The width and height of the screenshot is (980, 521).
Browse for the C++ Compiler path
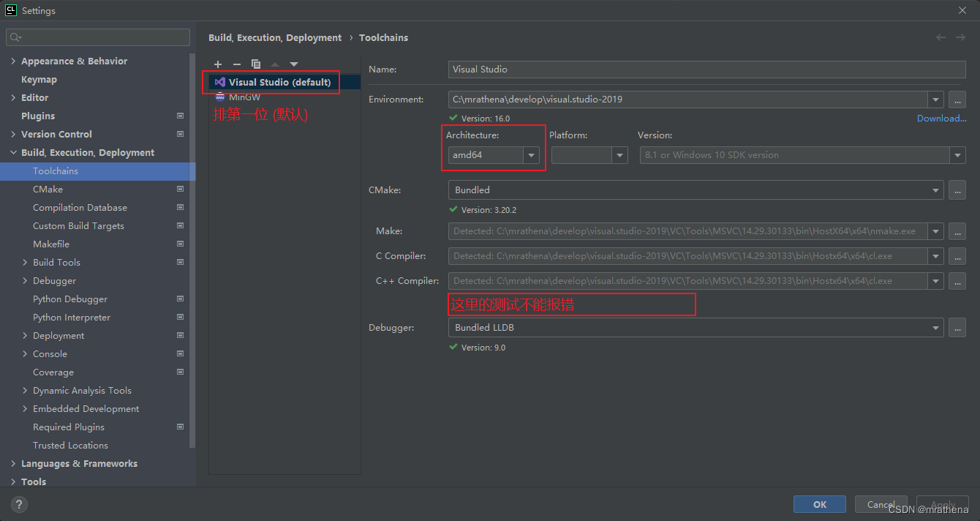coord(957,281)
